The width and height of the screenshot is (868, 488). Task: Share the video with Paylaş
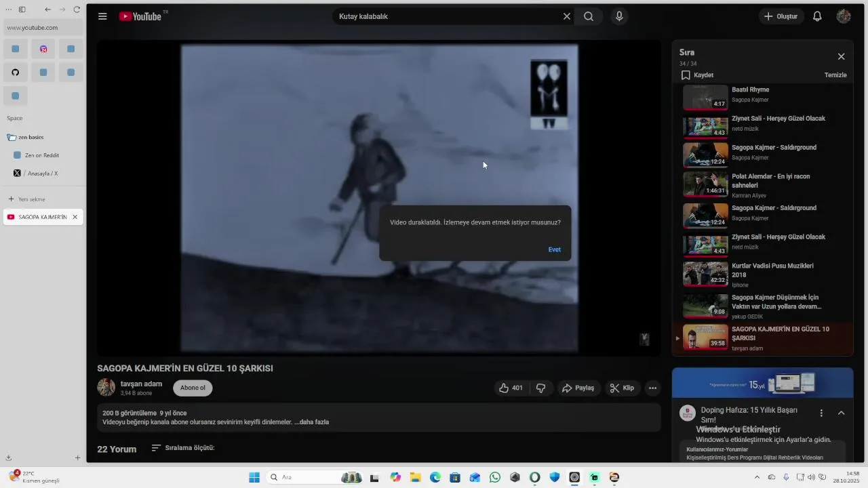click(578, 388)
